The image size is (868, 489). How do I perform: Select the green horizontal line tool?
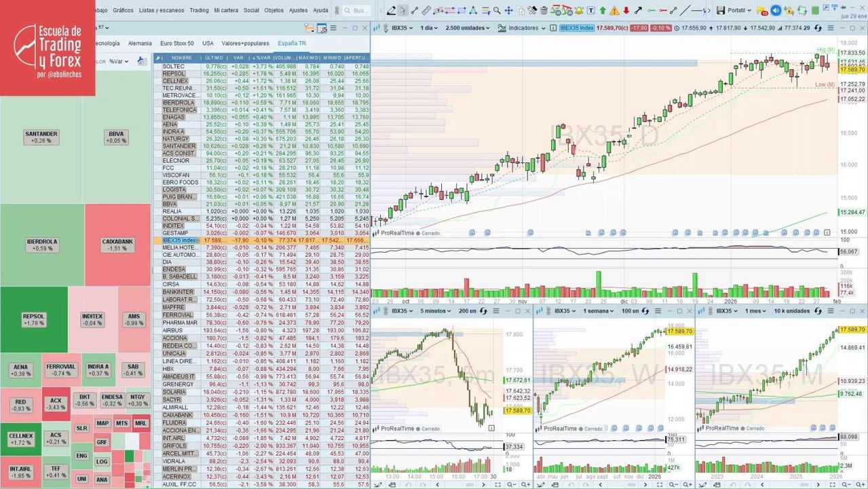click(x=650, y=10)
